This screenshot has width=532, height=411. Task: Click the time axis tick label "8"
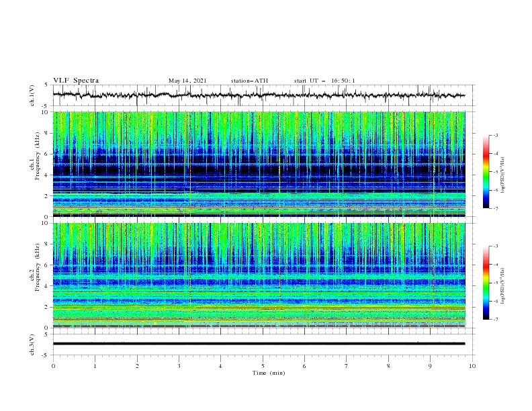[x=388, y=366]
